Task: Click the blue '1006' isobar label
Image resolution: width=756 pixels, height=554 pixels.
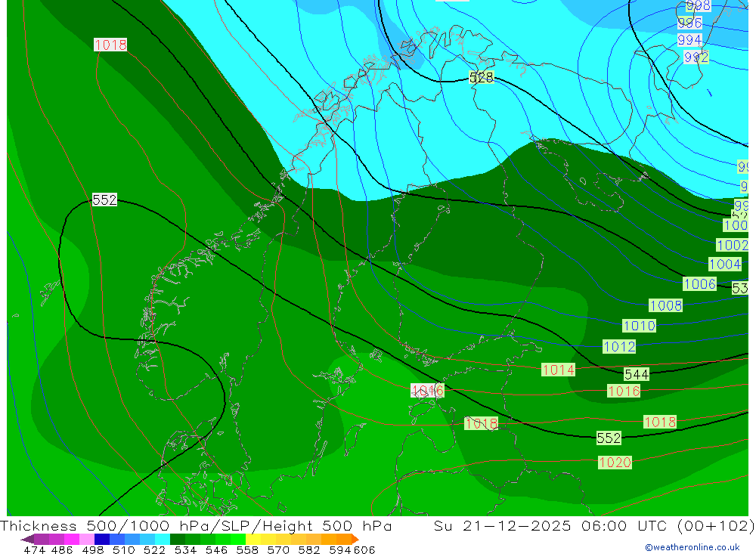Action: pos(699,284)
